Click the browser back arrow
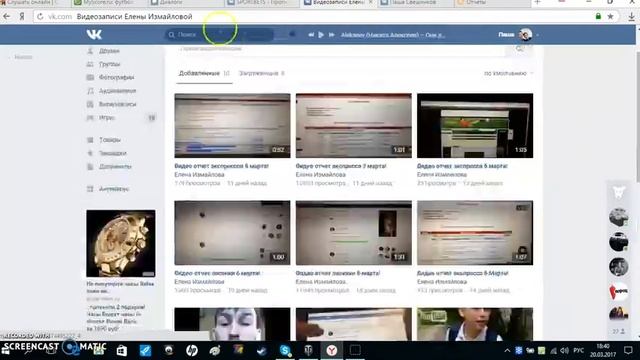This screenshot has width=640, height=360. (x=7, y=17)
